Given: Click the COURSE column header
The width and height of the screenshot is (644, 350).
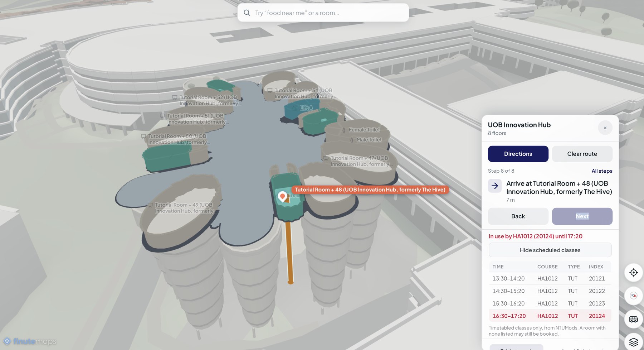Looking at the screenshot, I should (547, 267).
